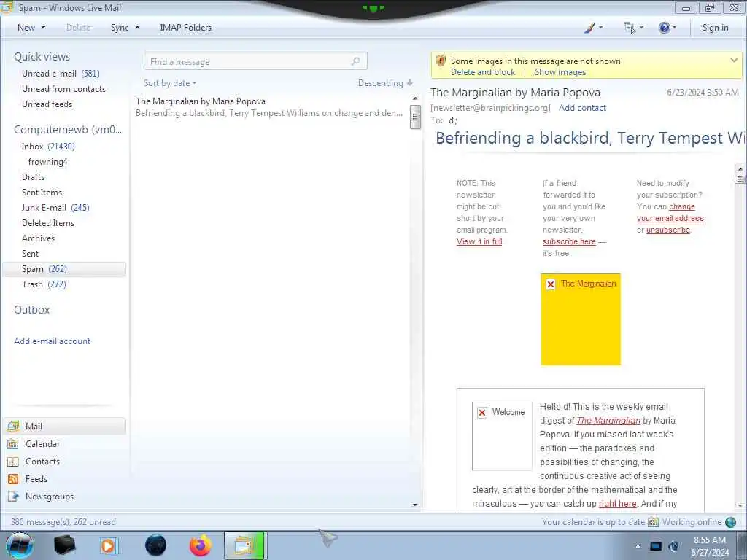Select Unread feeds view
Viewport: 747px width, 560px height.
[x=47, y=104]
